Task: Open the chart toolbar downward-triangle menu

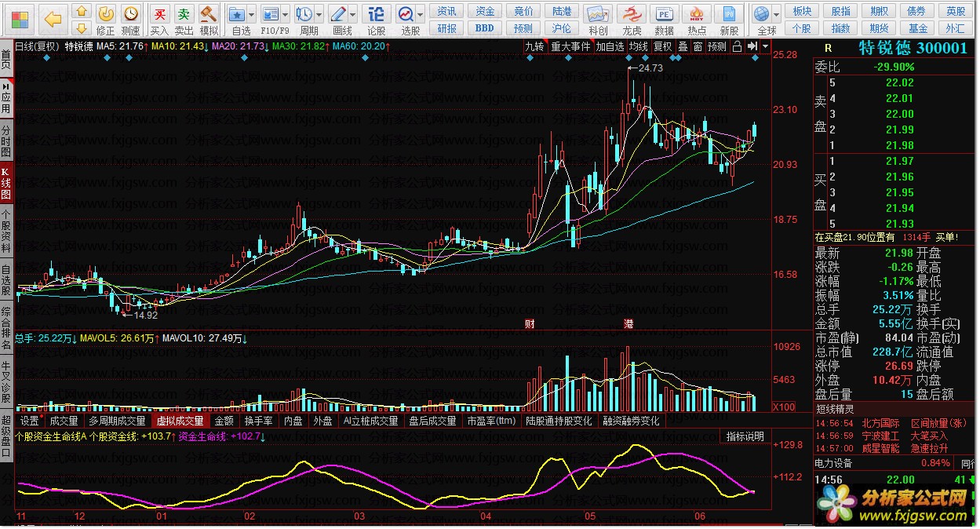Action: pos(764,46)
